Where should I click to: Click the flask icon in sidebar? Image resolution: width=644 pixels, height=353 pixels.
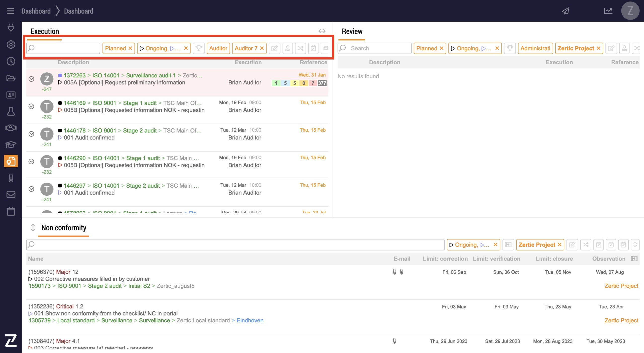[x=11, y=111]
